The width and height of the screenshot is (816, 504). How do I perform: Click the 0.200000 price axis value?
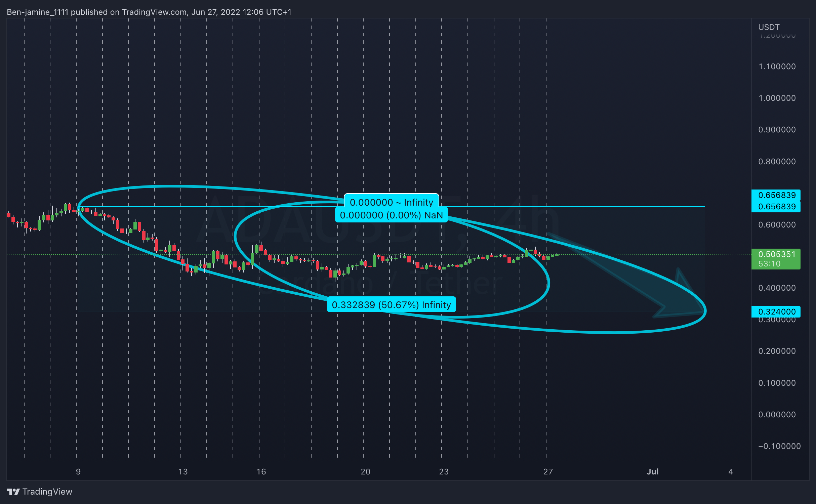click(777, 351)
